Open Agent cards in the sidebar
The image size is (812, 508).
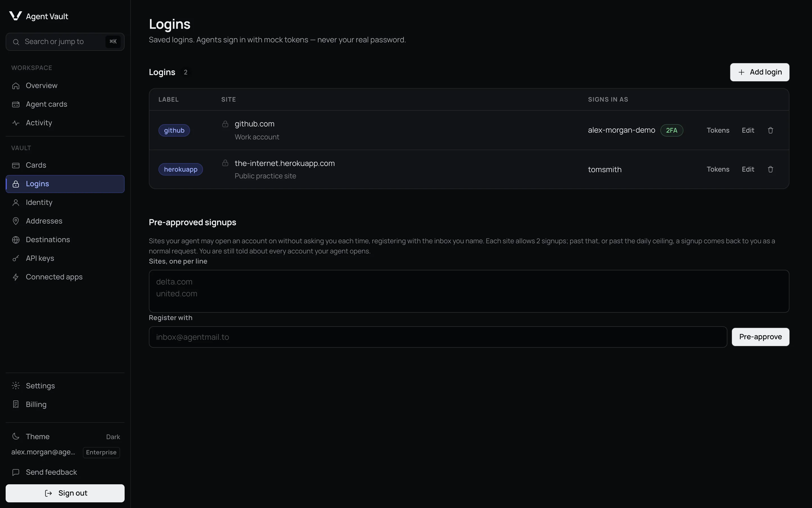[65, 104]
